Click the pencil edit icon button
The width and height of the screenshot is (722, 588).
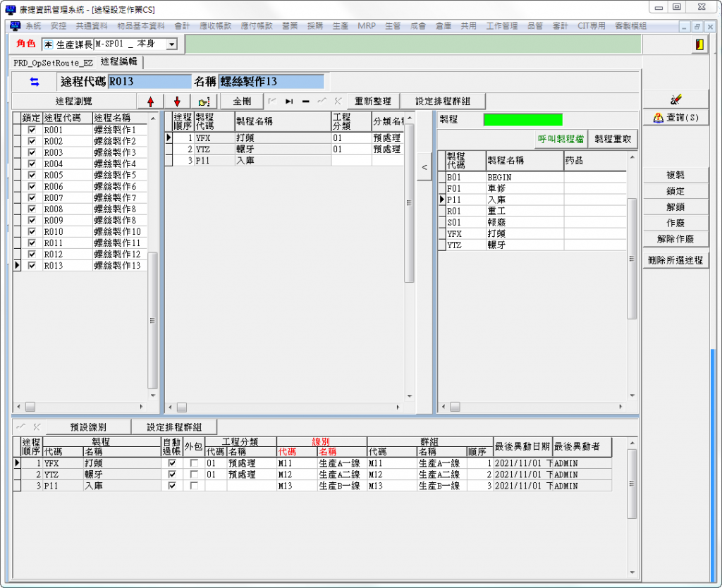click(675, 99)
